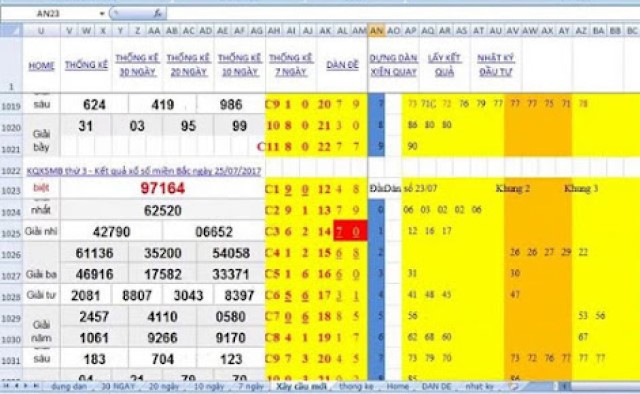Click the red highlighted cell in row 1025
Viewport: 640px width, 394px height.
tap(350, 231)
